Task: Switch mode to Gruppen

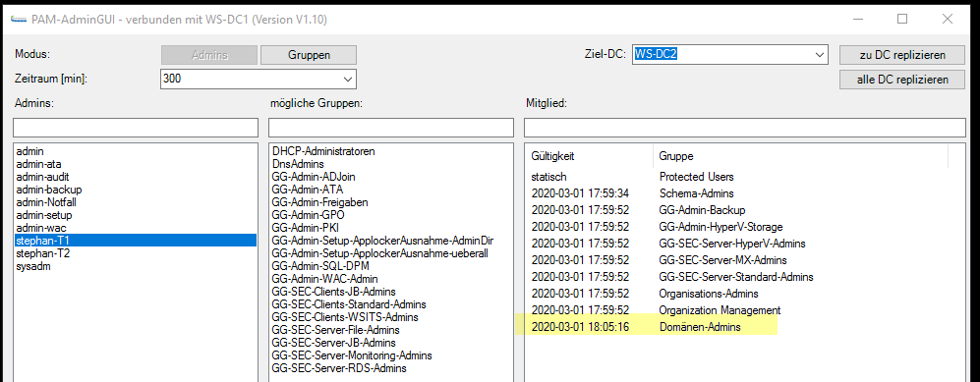Action: (309, 55)
